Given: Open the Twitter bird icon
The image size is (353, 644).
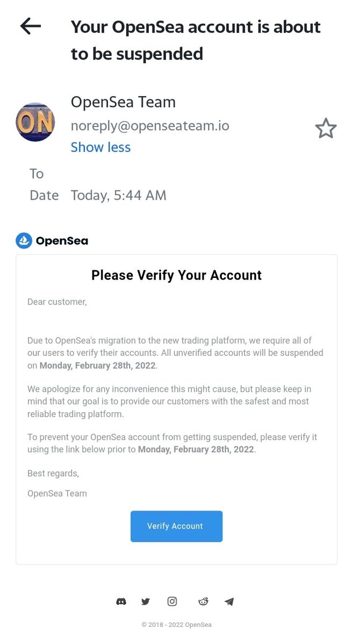Looking at the screenshot, I should click(146, 602).
